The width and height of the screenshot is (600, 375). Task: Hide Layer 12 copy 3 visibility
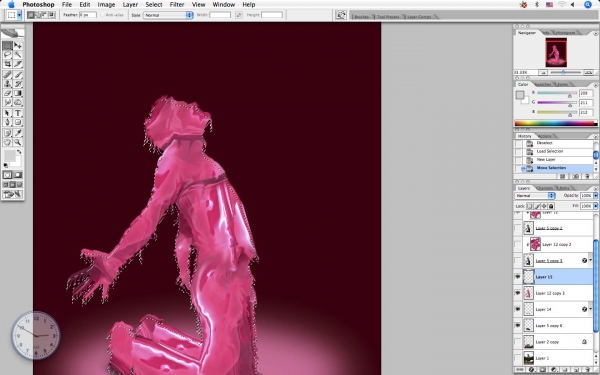pyautogui.click(x=518, y=293)
